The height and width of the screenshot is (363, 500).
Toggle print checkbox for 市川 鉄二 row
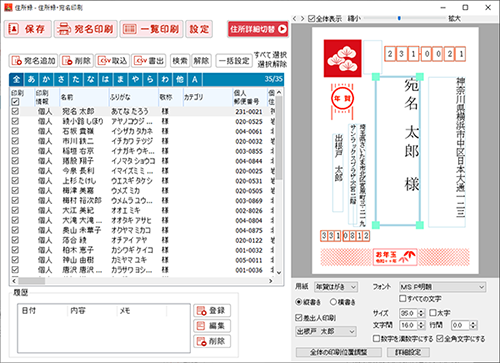pyautogui.click(x=15, y=141)
